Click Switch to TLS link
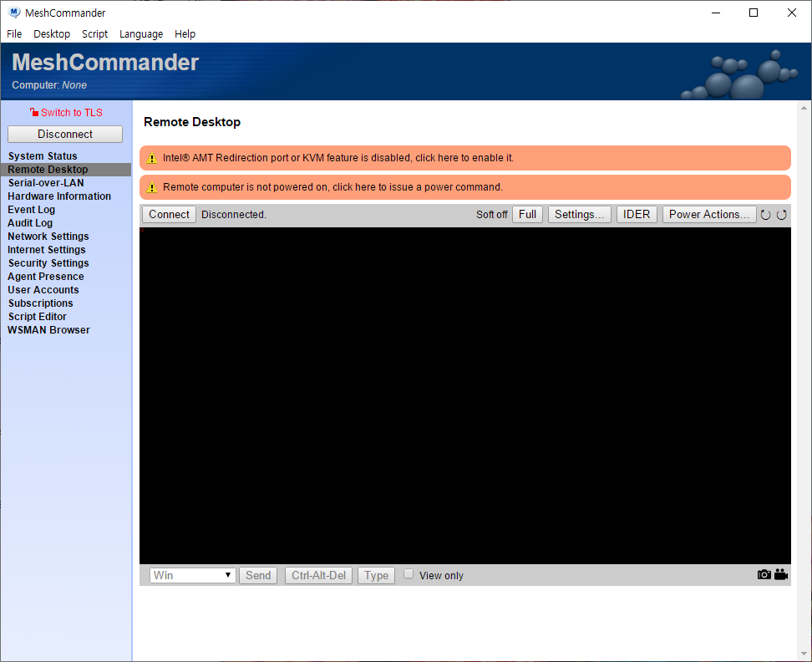The image size is (812, 662). click(x=72, y=112)
